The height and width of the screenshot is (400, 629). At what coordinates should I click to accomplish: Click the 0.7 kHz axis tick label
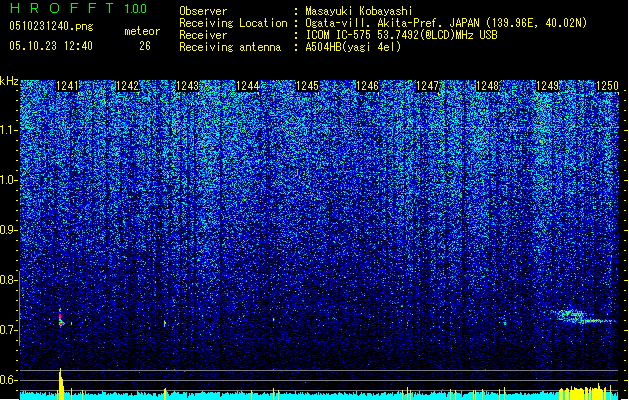click(x=8, y=330)
